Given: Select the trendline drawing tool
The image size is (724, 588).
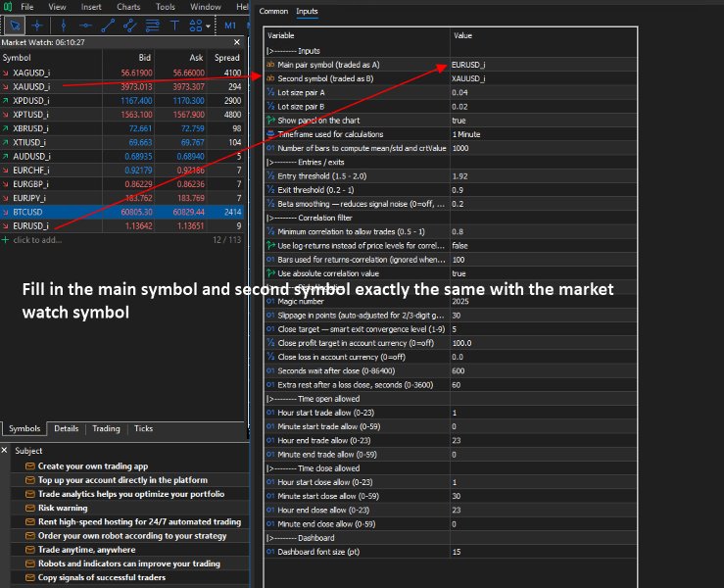Looking at the screenshot, I should pyautogui.click(x=108, y=25).
